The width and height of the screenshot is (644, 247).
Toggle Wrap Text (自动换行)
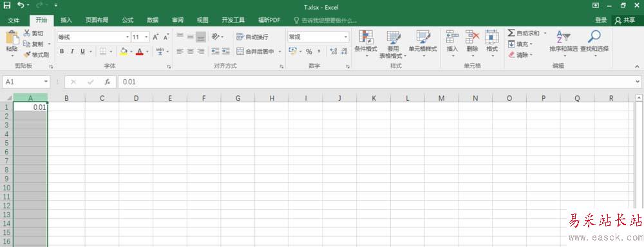[252, 37]
